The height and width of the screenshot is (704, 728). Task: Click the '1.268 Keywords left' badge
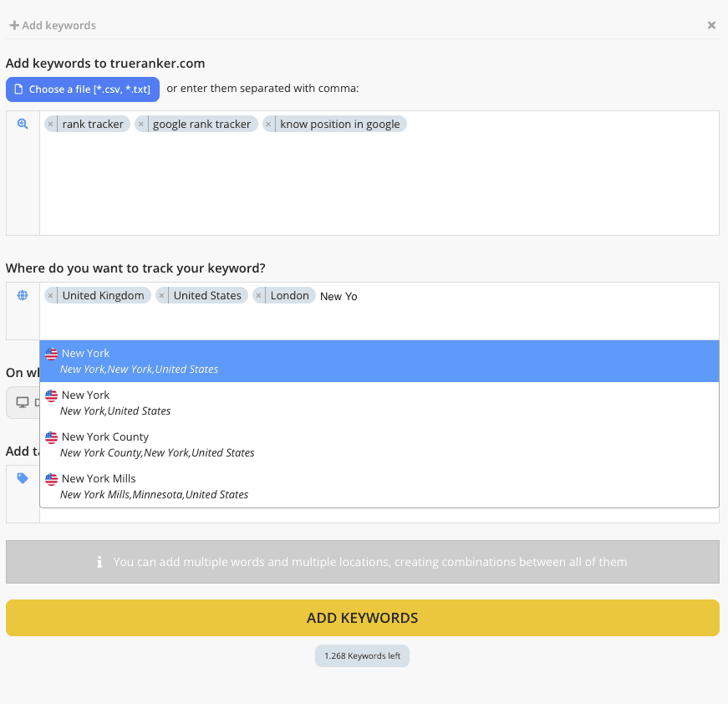pyautogui.click(x=362, y=656)
